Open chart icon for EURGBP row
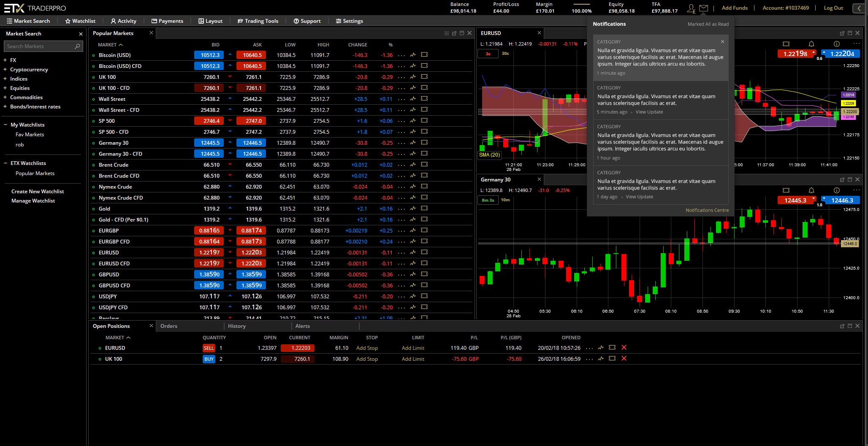The height and width of the screenshot is (446, 868). point(413,230)
